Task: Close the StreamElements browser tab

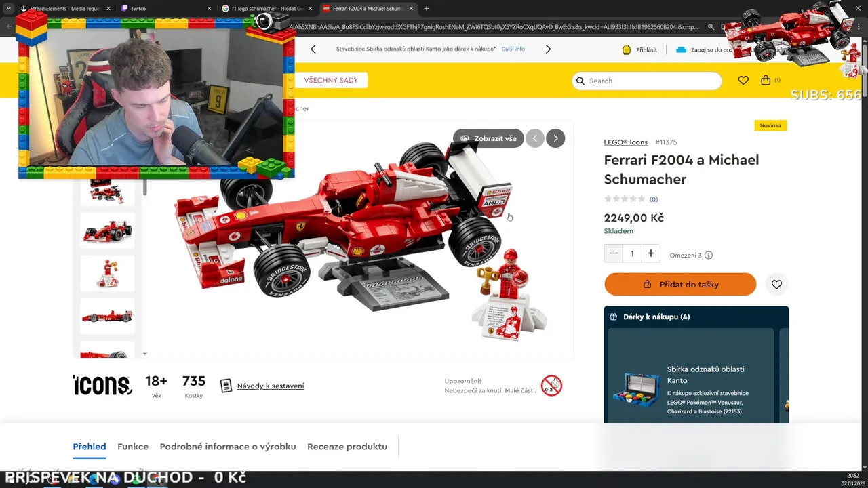Action: point(108,9)
